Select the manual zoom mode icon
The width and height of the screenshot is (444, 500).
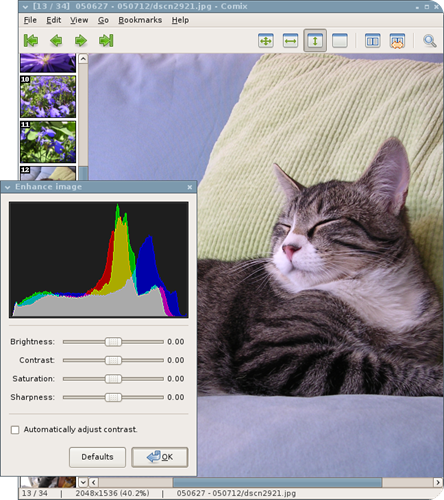coord(340,41)
